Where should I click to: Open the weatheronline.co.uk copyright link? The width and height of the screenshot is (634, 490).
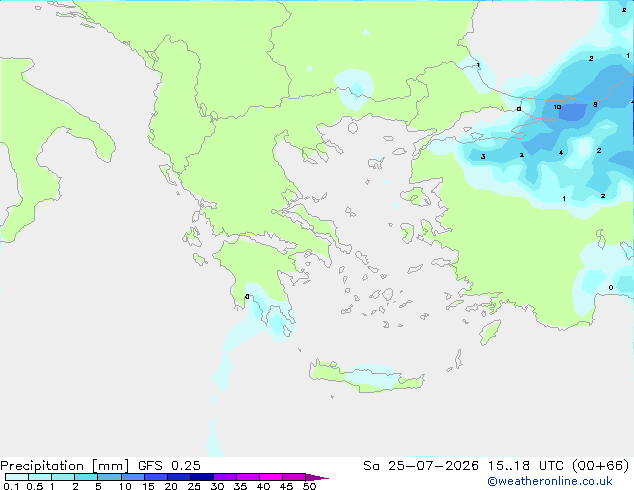550,481
